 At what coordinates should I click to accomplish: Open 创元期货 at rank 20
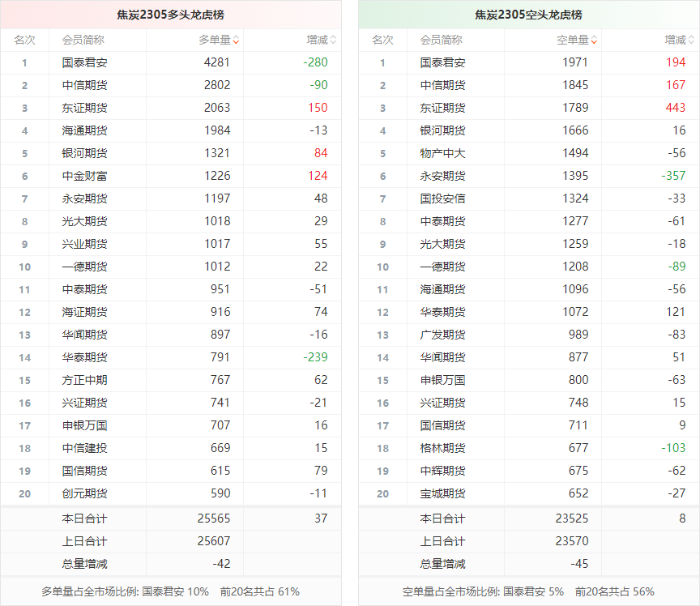click(84, 493)
